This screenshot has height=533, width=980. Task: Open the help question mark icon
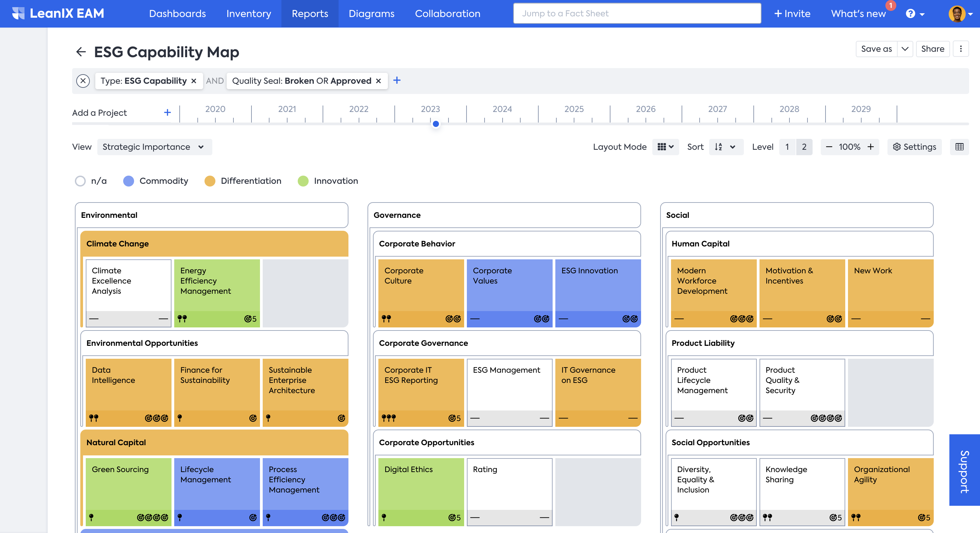(910, 14)
